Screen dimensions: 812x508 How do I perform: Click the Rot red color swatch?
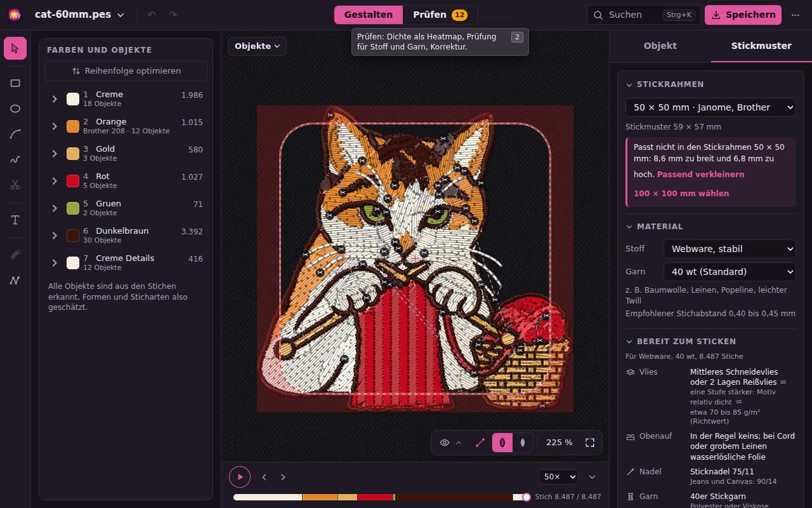click(73, 181)
